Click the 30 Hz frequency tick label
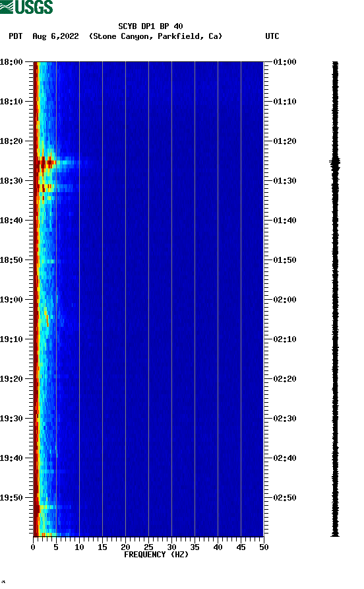Image resolution: width=364 pixels, height=589 pixels. (171, 547)
